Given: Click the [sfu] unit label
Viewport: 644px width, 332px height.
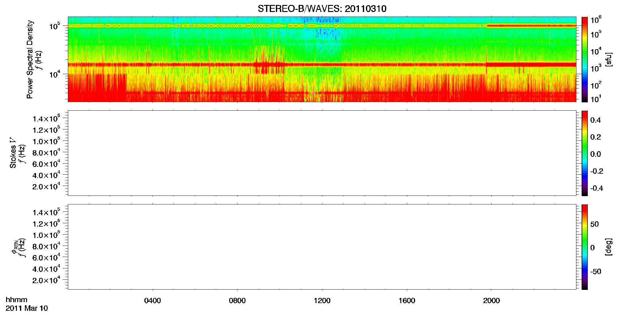Looking at the screenshot, I should click(x=608, y=59).
